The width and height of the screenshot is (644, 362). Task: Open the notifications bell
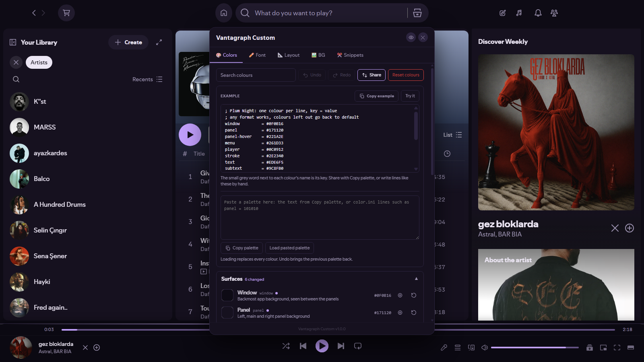tap(538, 13)
